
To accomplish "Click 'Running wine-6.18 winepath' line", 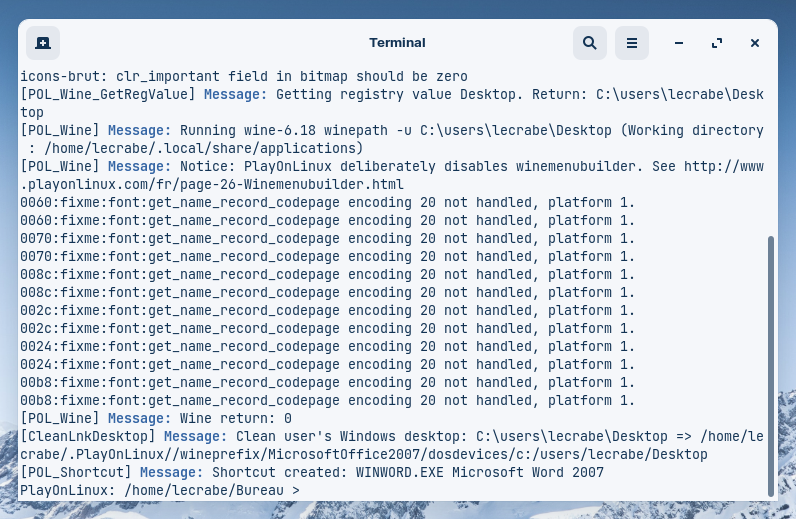I will pyautogui.click(x=392, y=139).
